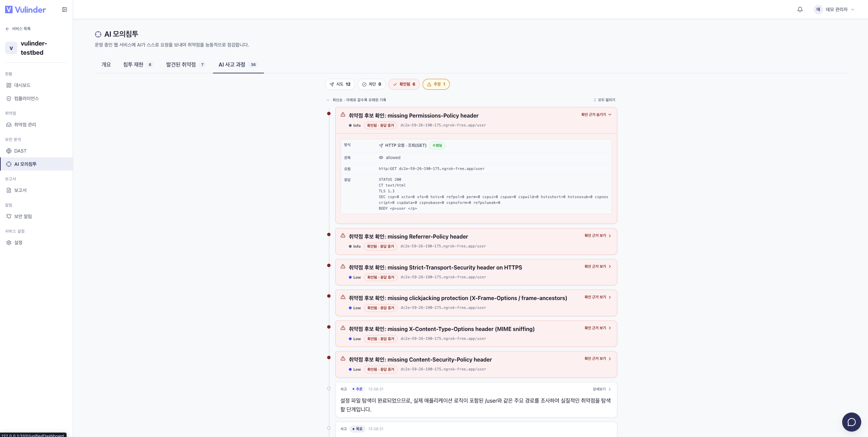The height and width of the screenshot is (437, 868).
Task: Open 상세보기 on the 추론 entry
Action: (602, 389)
